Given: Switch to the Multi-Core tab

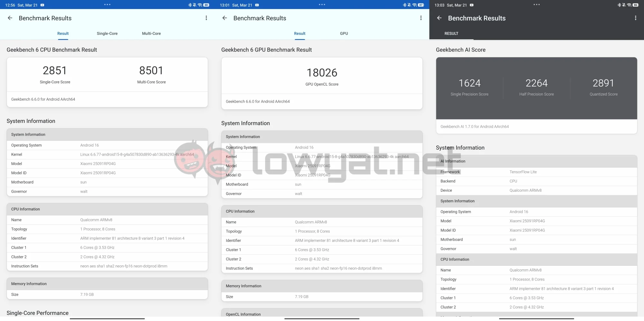Looking at the screenshot, I should [151, 33].
